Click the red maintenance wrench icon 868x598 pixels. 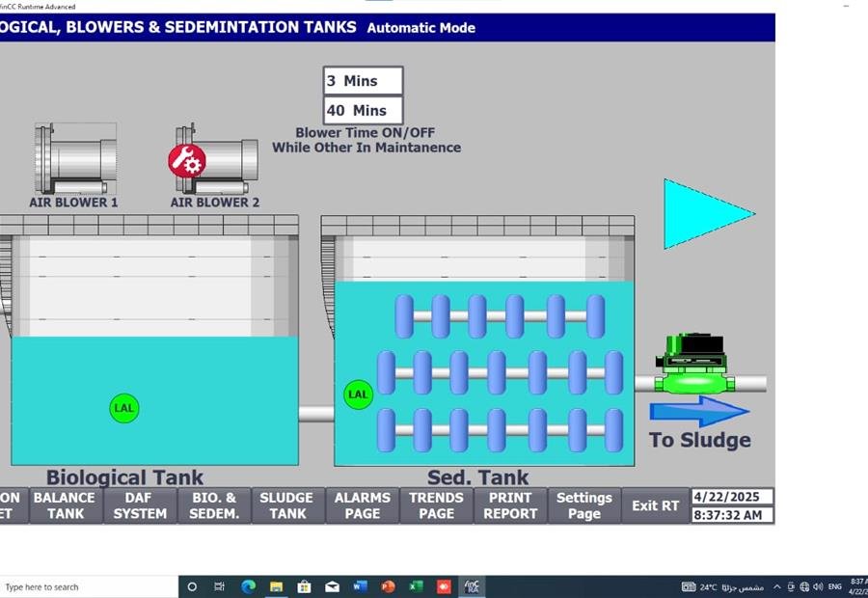point(187,161)
